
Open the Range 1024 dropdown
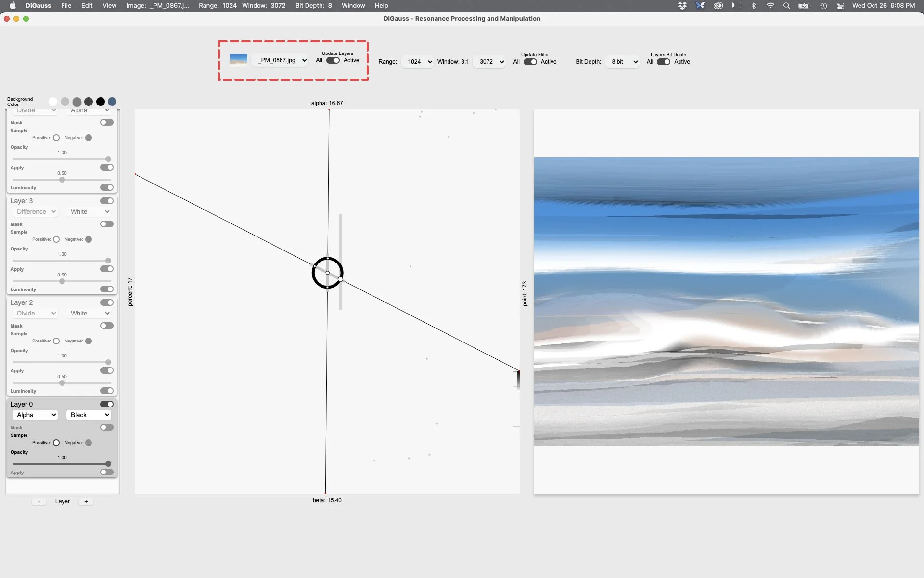[x=419, y=62]
